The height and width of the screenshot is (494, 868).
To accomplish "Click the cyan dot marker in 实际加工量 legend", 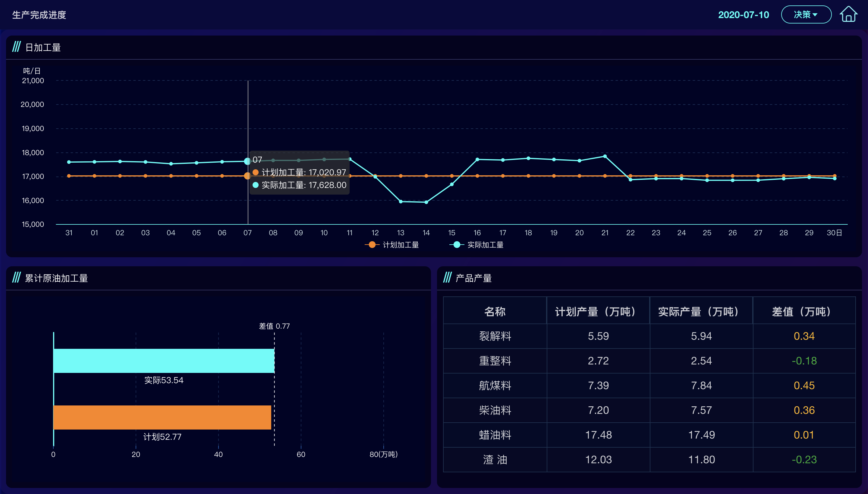I will click(457, 245).
